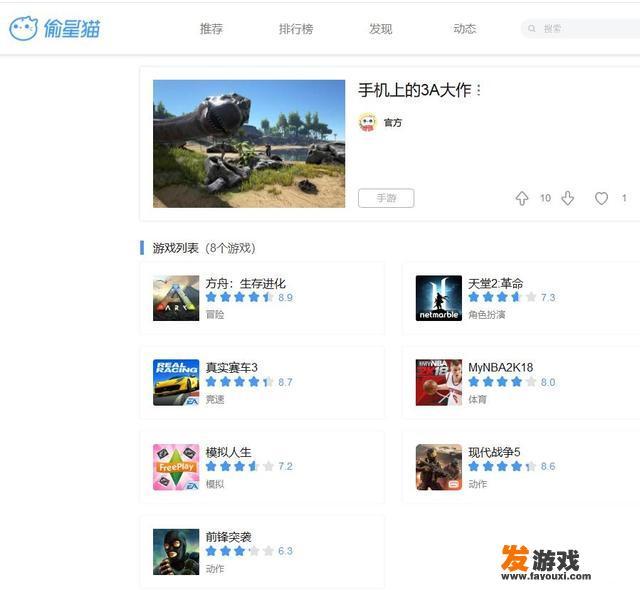
Task: Open 方舟：生存进化 game title
Action: (x=246, y=283)
